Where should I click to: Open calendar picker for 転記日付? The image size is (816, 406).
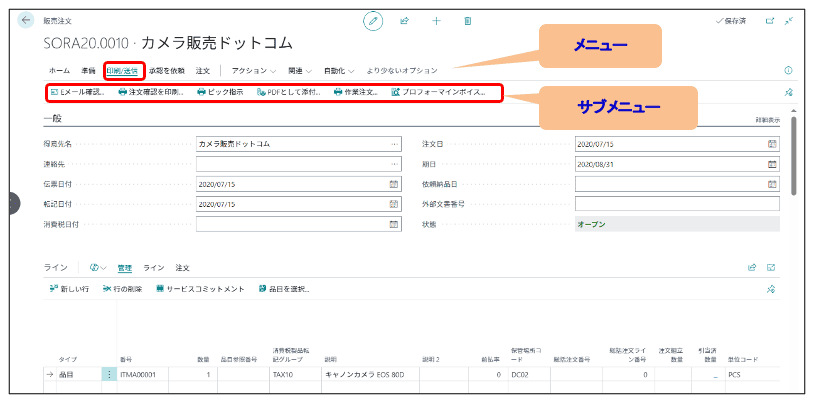point(394,204)
